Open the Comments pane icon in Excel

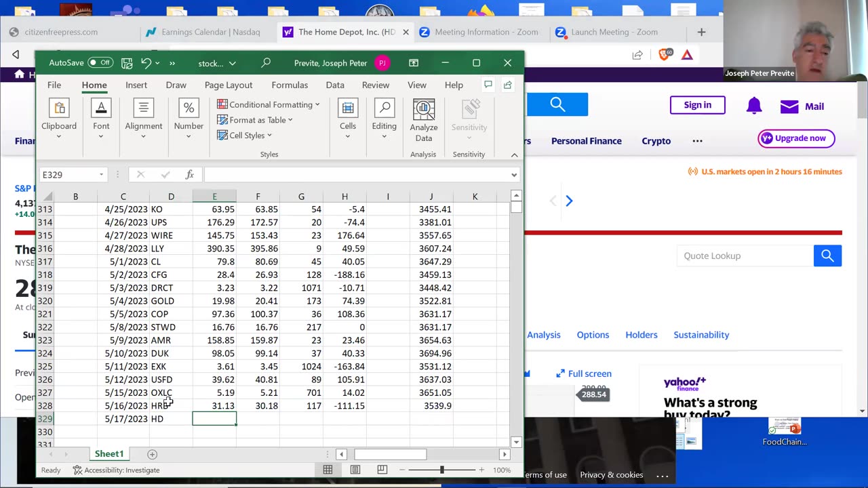[488, 85]
